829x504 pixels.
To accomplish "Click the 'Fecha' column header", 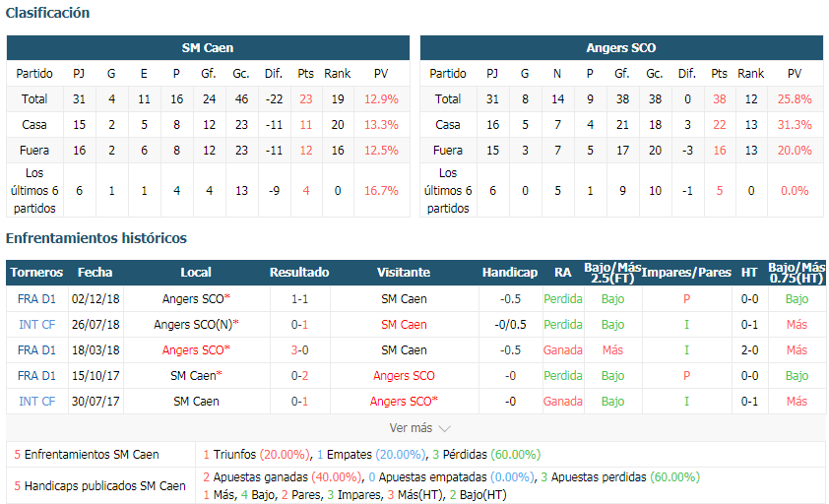I will tap(96, 273).
